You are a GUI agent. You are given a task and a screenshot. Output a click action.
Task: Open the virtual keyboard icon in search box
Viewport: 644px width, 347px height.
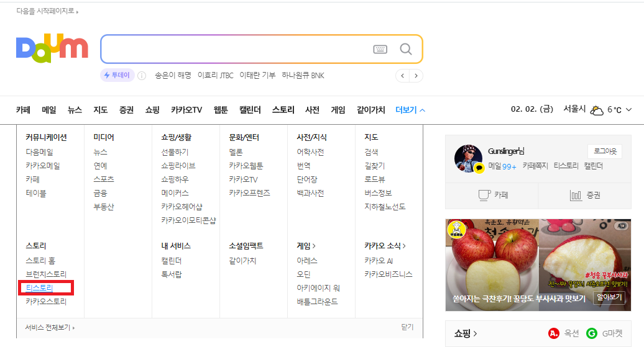point(380,49)
